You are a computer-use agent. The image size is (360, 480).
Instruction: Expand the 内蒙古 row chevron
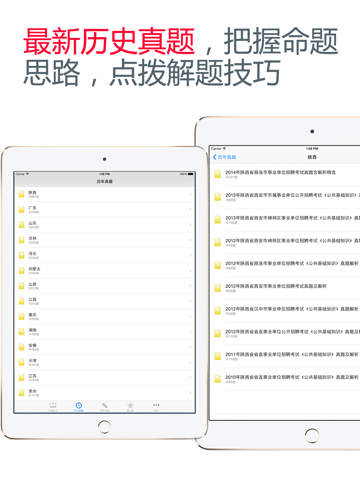click(190, 270)
